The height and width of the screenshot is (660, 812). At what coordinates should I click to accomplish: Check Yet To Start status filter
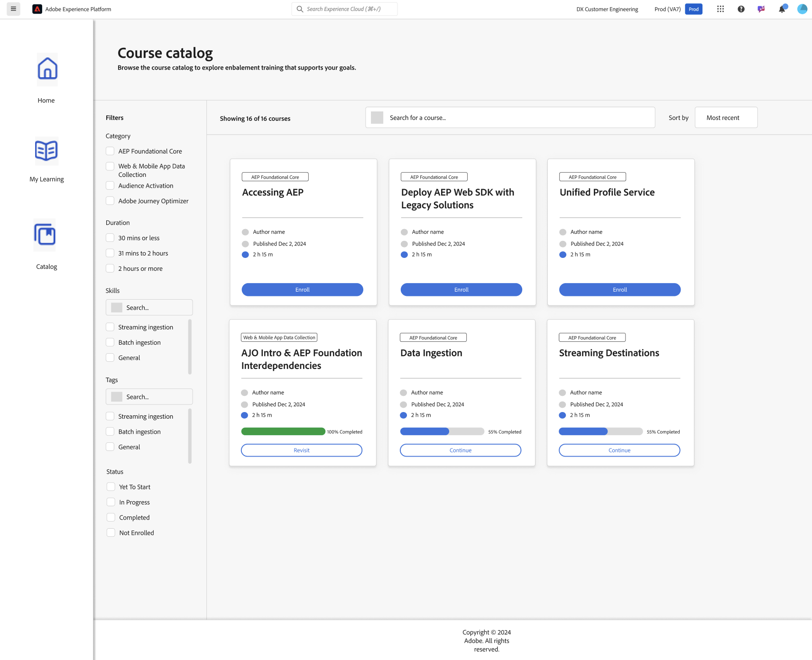pyautogui.click(x=111, y=486)
